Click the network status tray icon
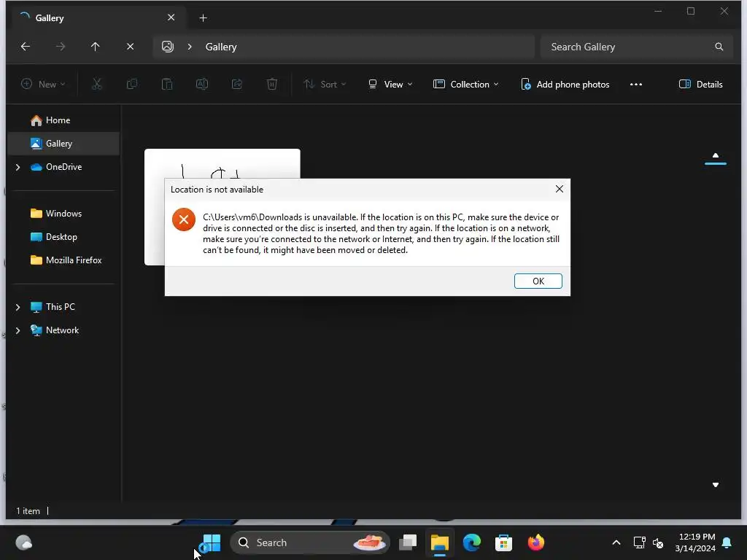The width and height of the screenshot is (747, 560). point(639,542)
